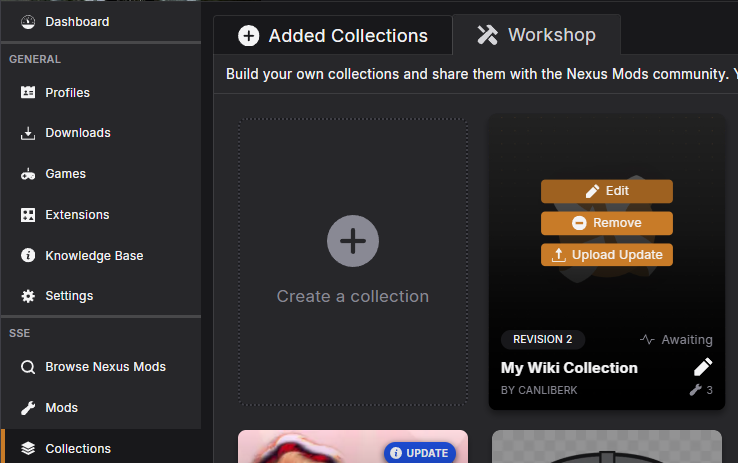
Task: Click Remove on My Wiki Collection
Action: click(606, 223)
